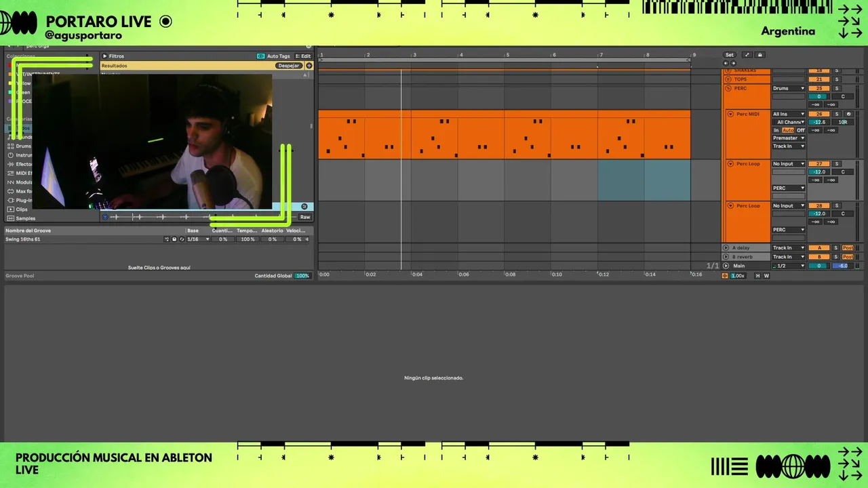Jump to the next locator arrow
Viewport: 868px width, 488px height.
click(733, 63)
